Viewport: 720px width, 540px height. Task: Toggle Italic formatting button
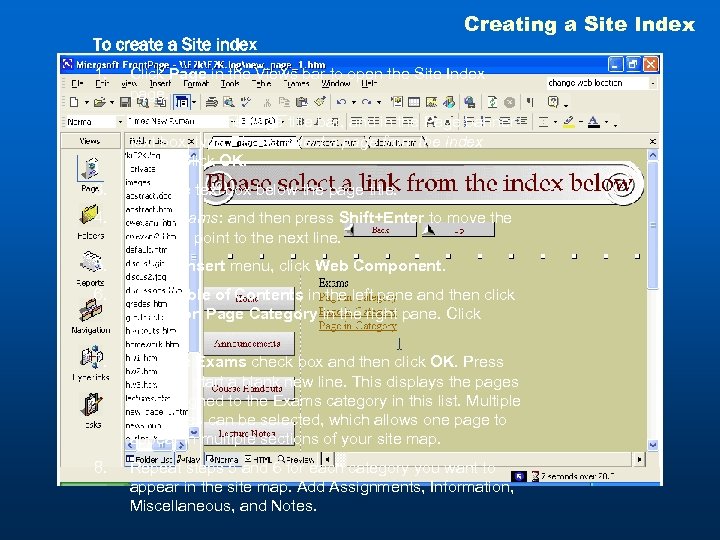click(x=318, y=122)
